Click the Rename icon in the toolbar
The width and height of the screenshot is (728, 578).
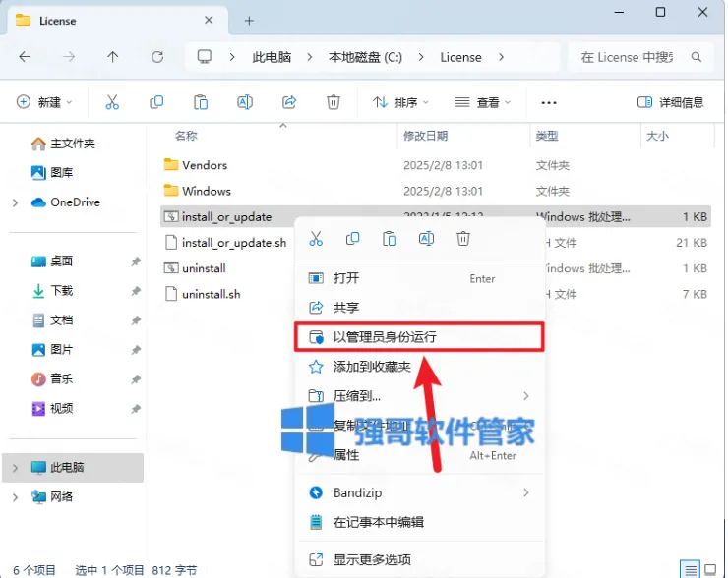pos(245,102)
